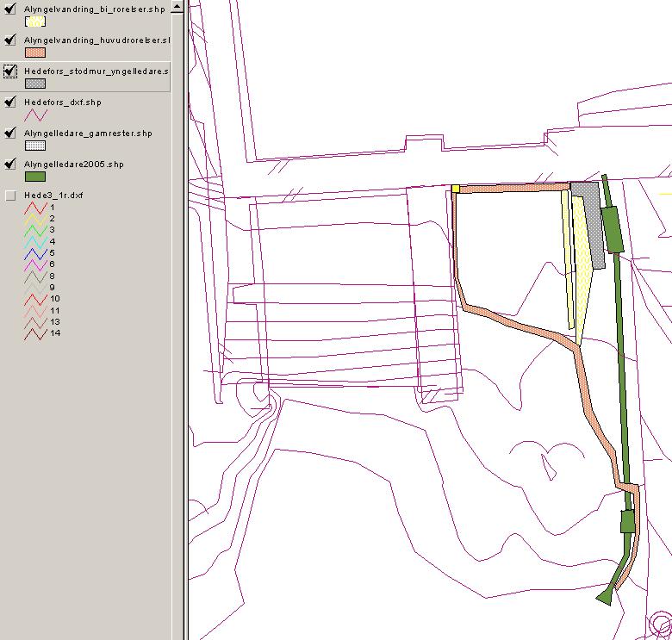Click the green symbol swatch of Alyngelledare2005
The image size is (672, 640).
(35, 177)
